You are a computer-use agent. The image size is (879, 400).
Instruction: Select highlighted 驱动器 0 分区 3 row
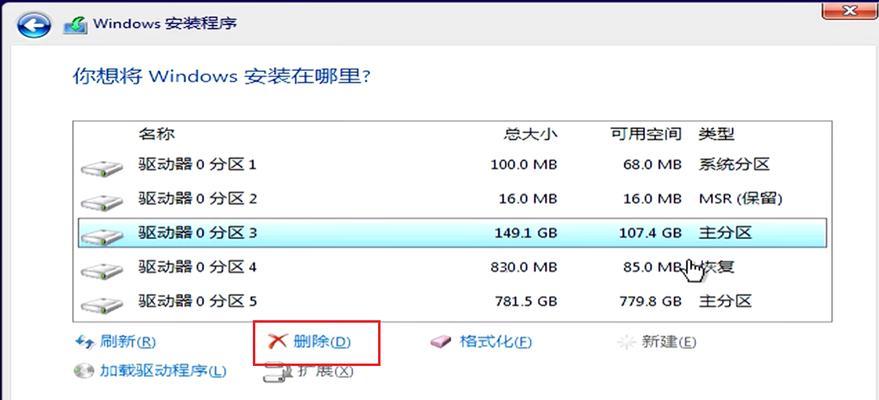[x=452, y=233]
